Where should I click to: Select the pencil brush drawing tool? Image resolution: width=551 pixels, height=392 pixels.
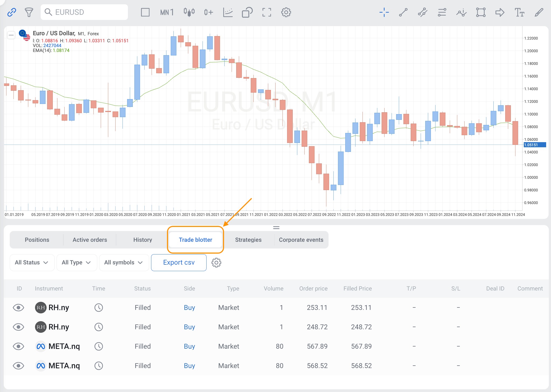[539, 12]
